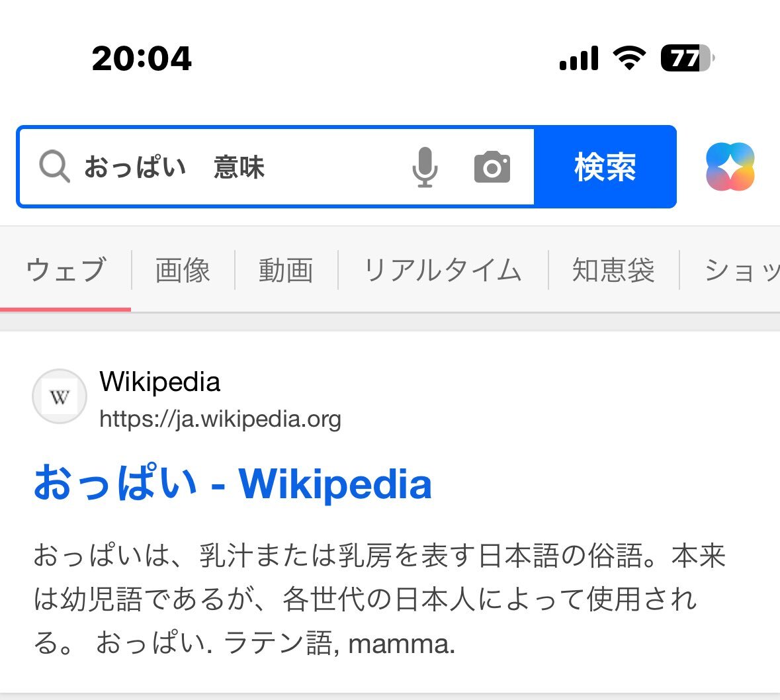Switch to the 画像 tab

tap(183, 270)
